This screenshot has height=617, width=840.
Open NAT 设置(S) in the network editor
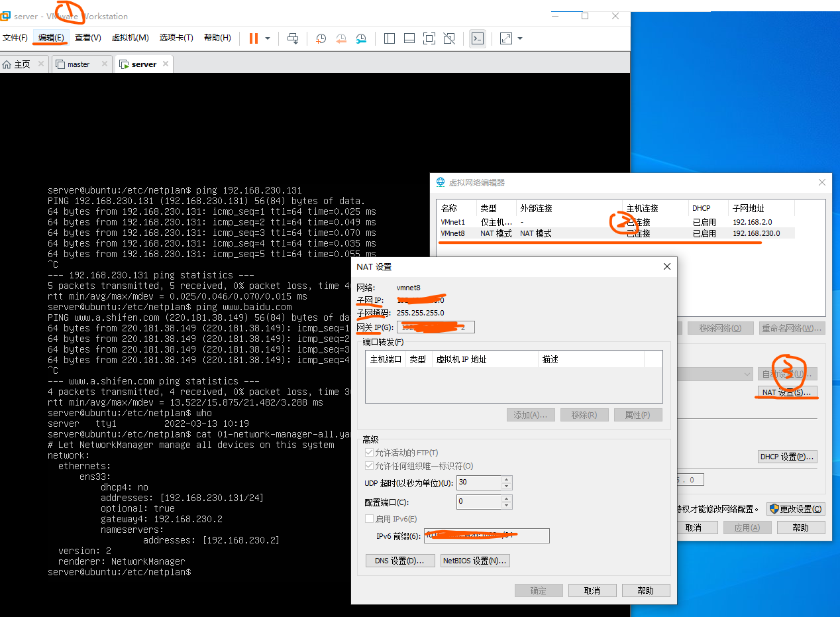(x=787, y=392)
